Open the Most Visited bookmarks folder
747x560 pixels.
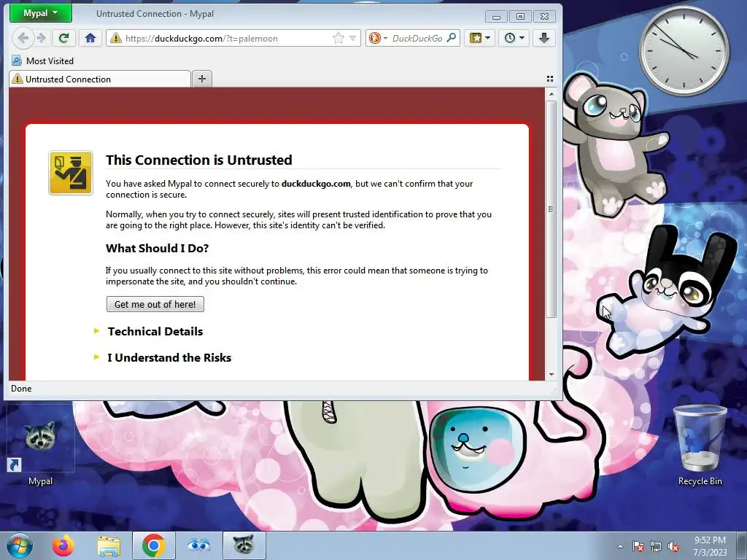coord(43,61)
